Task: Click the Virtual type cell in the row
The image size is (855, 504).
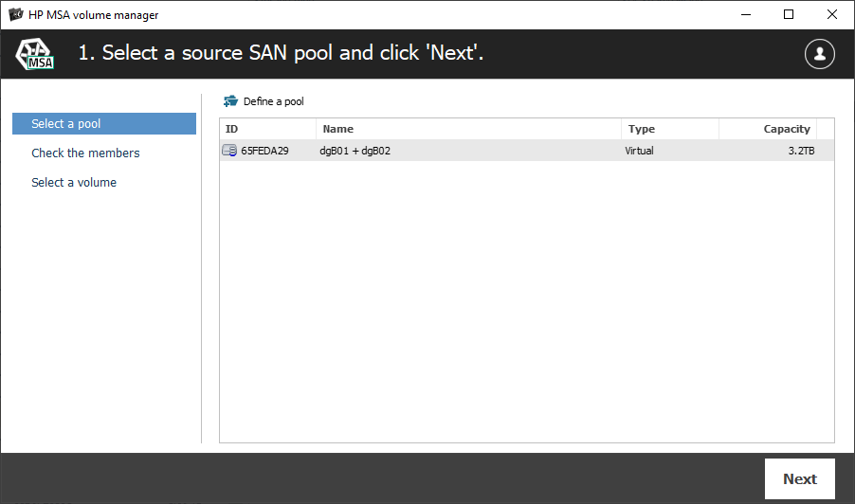Action: pos(640,151)
